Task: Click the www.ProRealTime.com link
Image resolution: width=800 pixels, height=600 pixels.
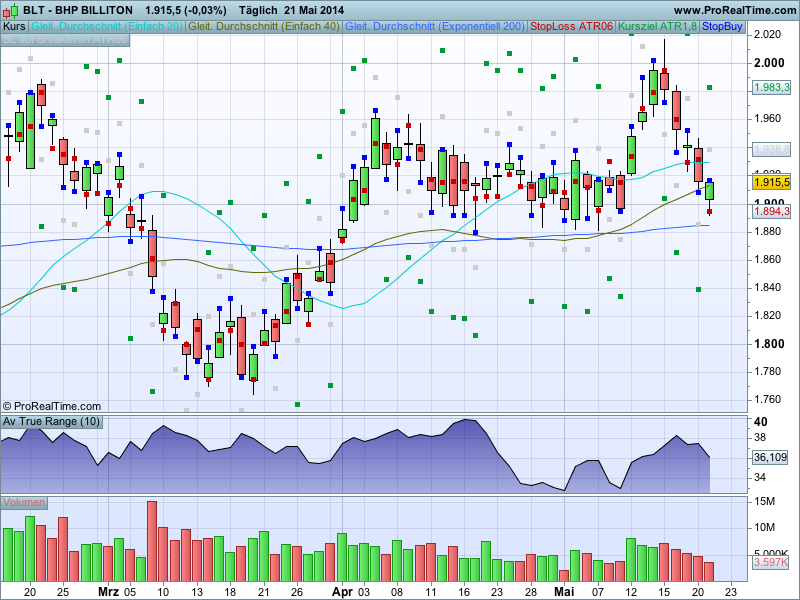Action: (x=734, y=10)
